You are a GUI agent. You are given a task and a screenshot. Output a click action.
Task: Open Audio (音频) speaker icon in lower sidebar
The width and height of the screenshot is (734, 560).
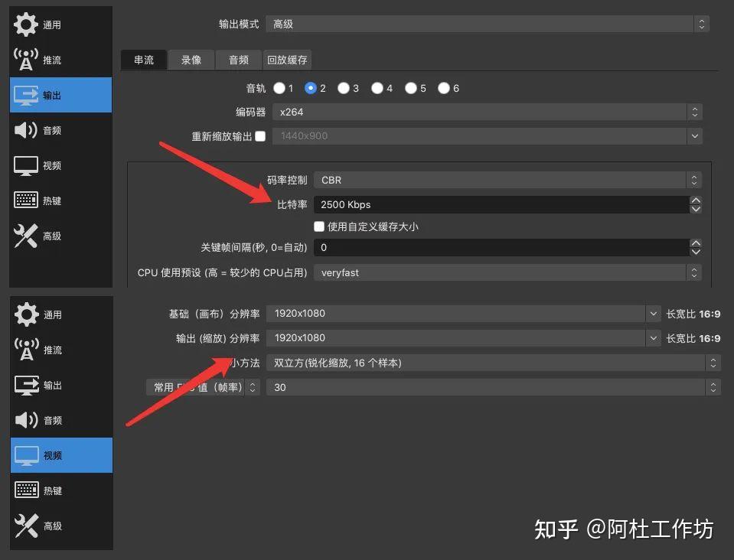[x=26, y=420]
